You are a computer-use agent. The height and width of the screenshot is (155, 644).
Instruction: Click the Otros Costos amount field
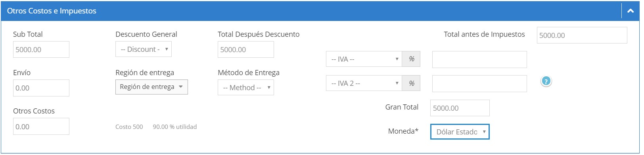(x=41, y=127)
